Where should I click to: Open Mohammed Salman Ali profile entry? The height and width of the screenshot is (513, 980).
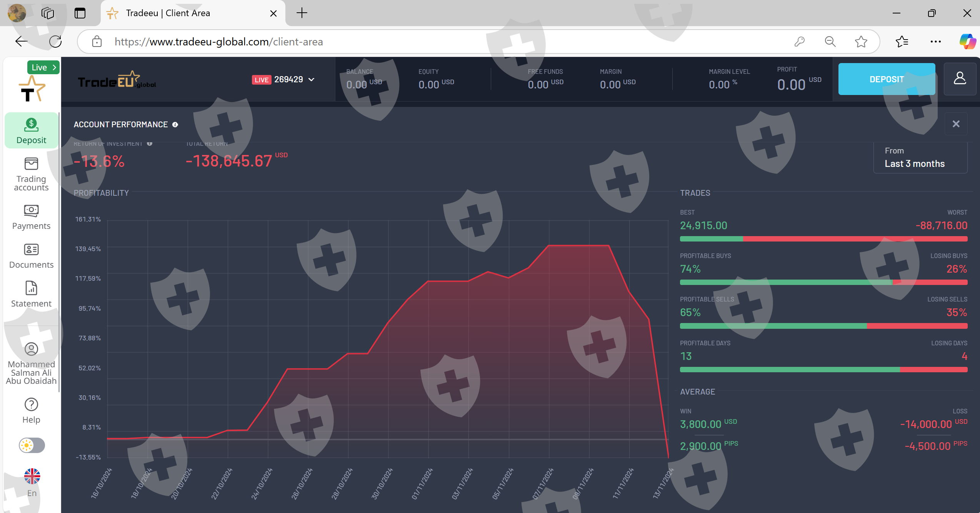(x=31, y=363)
